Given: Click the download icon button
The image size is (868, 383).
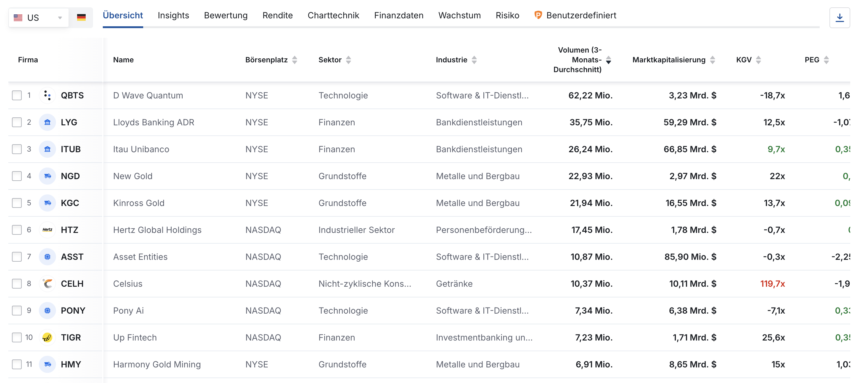Looking at the screenshot, I should click(839, 17).
